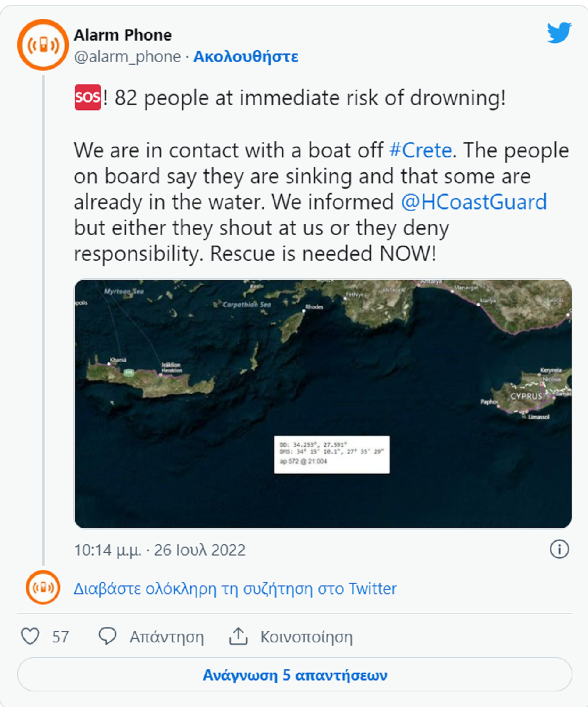Like the tweet with the heart icon

[30, 636]
